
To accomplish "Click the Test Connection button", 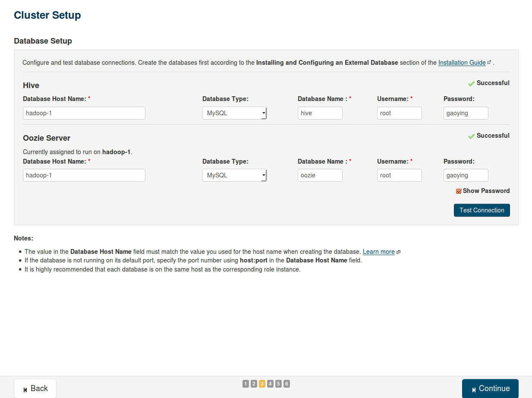I will pos(482,210).
